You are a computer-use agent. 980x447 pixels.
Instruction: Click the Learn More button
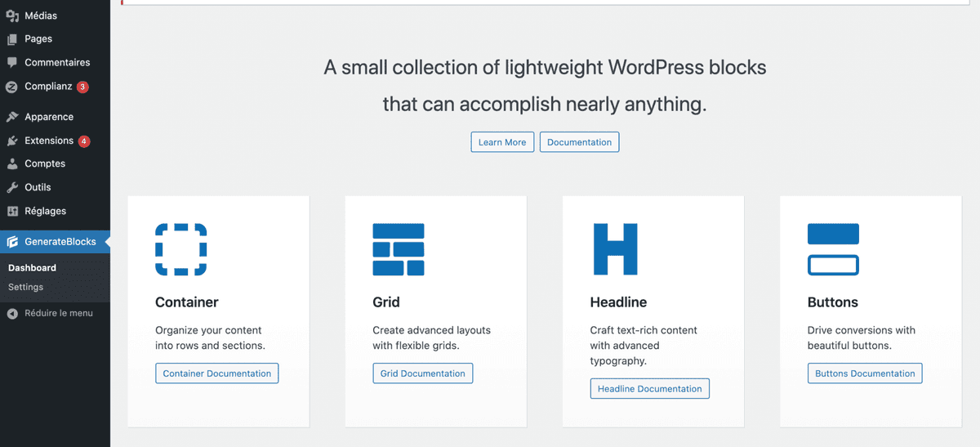click(x=502, y=142)
